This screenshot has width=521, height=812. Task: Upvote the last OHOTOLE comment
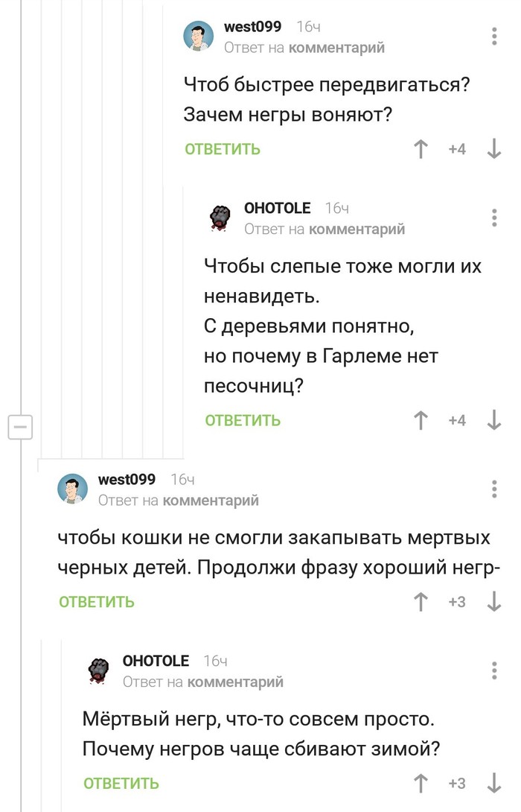(421, 783)
